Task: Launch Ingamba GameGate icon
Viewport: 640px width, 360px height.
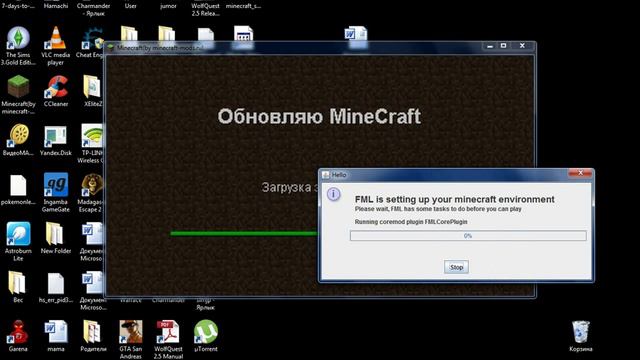Action: pyautogui.click(x=56, y=185)
